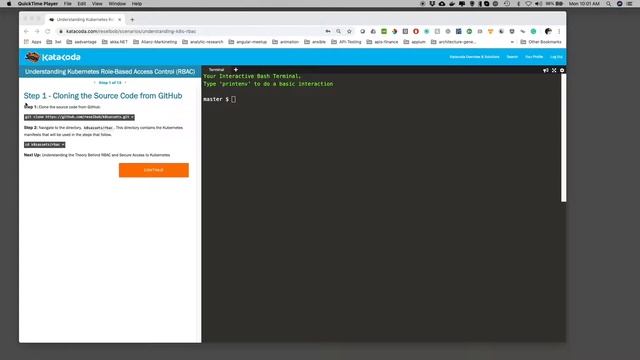640x360 pixels.
Task: Open the apis-finance bookmark folder
Action: [x=382, y=42]
